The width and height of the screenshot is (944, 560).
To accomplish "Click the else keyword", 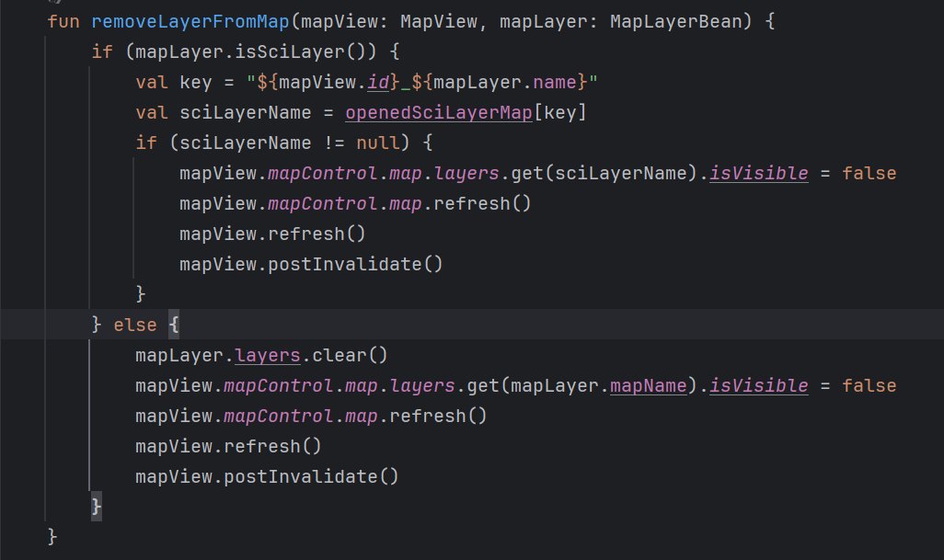I will coord(130,325).
